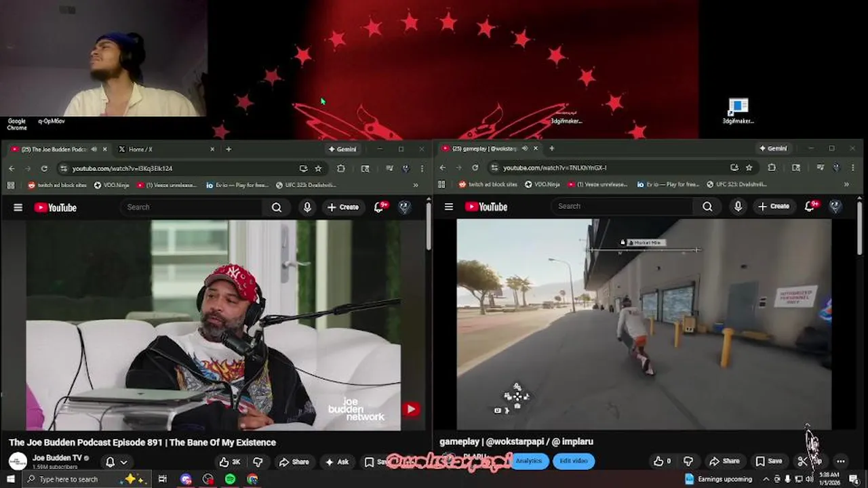868x488 pixels.
Task: Bookmark the gameplay video page star
Action: (x=749, y=167)
